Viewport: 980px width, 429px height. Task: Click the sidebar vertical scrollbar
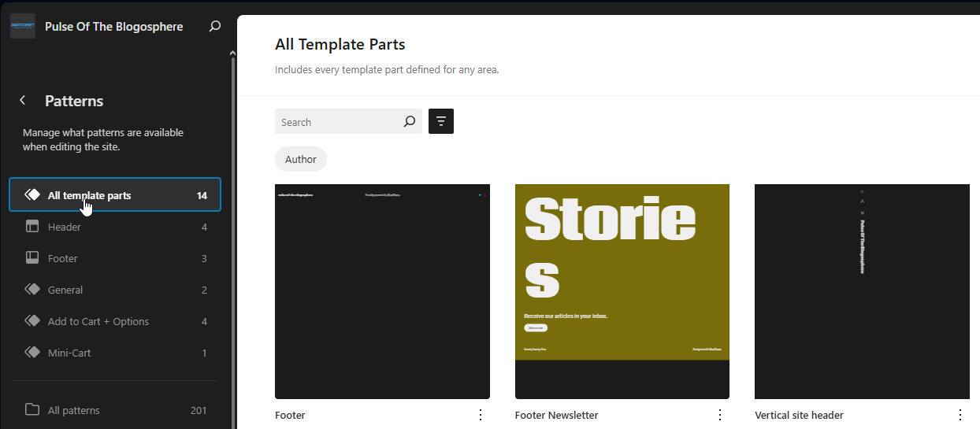click(x=232, y=236)
